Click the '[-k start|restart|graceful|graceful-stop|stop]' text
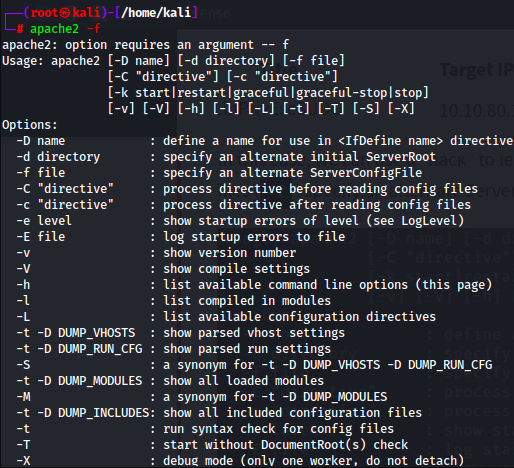Image resolution: width=514 pixels, height=468 pixels. point(268,93)
